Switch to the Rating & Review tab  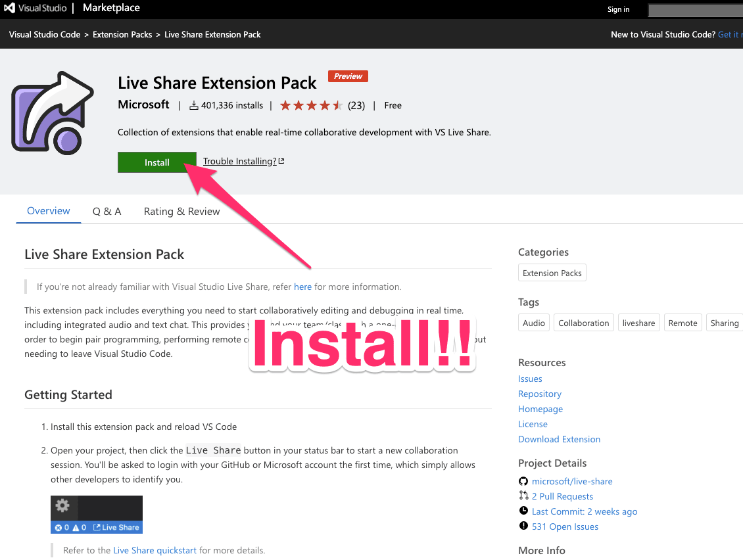tap(182, 211)
